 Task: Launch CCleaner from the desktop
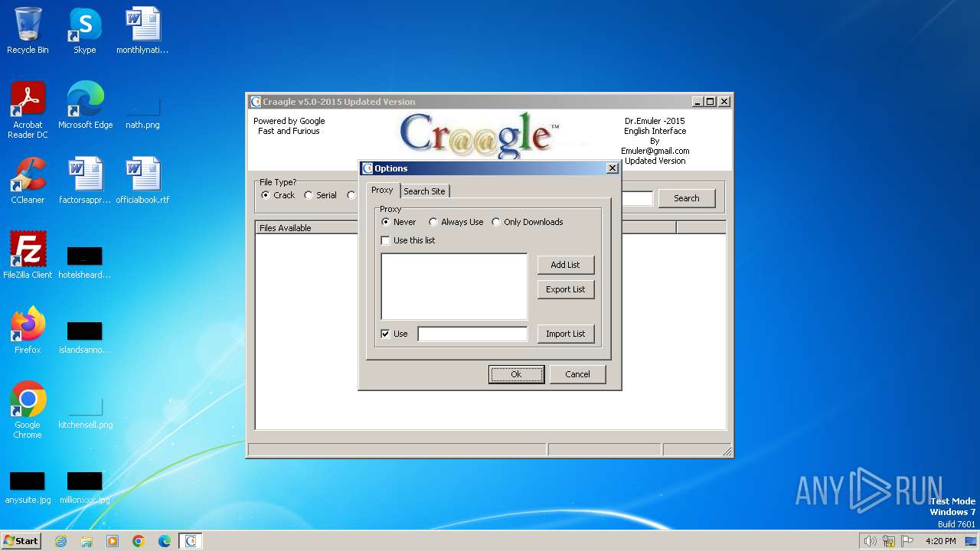tap(28, 181)
